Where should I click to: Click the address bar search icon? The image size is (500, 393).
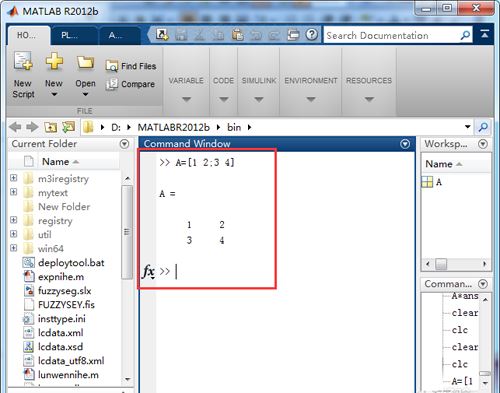483,127
